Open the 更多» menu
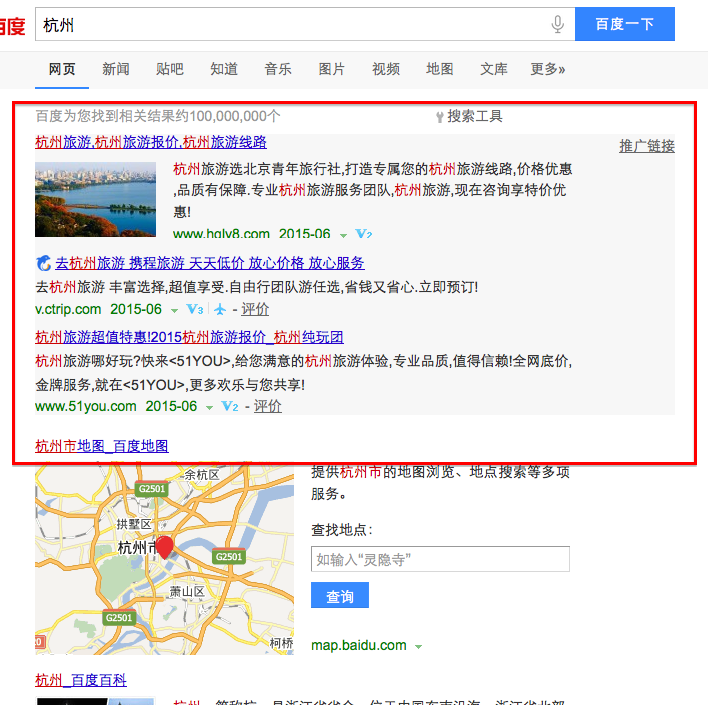Image resolution: width=708 pixels, height=705 pixels. [x=547, y=69]
